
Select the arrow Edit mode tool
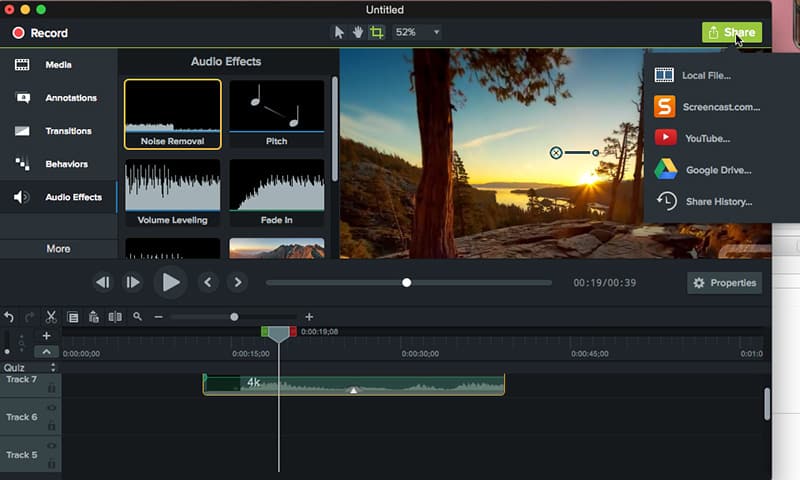click(x=339, y=33)
